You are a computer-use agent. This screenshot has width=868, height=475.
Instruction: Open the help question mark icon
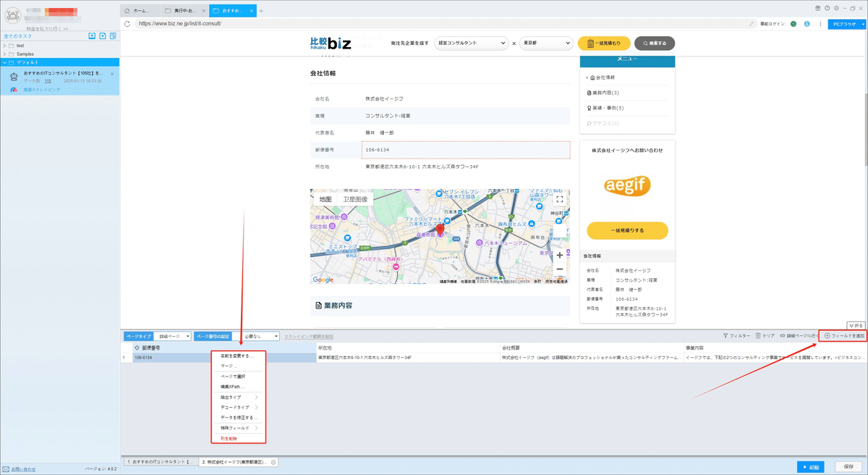(x=827, y=7)
